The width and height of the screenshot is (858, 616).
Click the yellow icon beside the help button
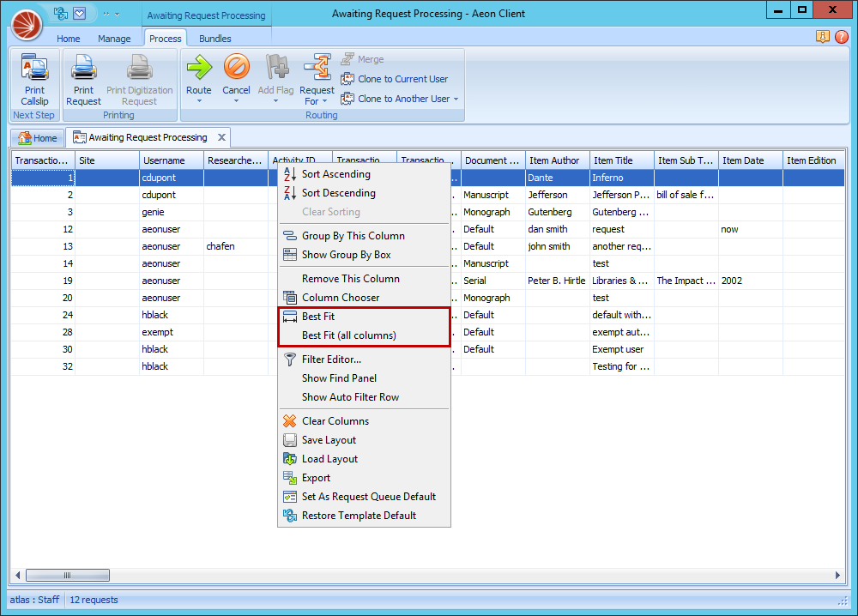click(x=823, y=38)
